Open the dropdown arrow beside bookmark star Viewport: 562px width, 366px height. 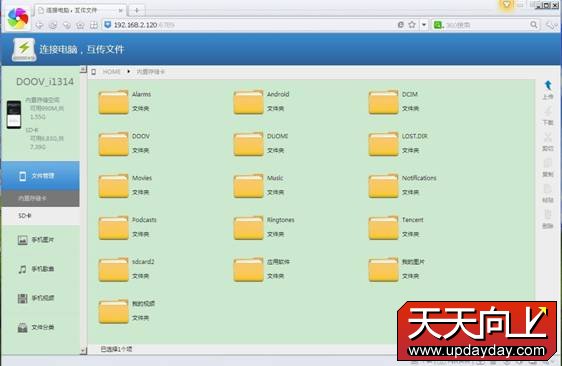(x=424, y=25)
